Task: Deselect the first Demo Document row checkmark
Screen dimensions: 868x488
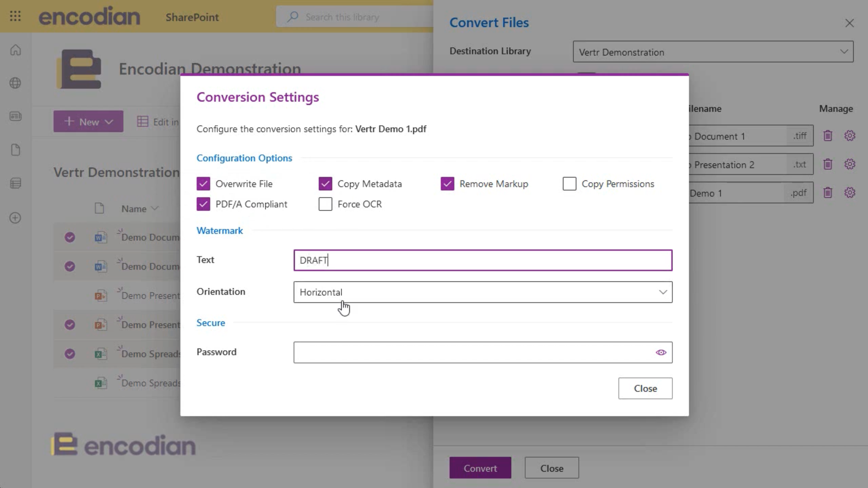Action: coord(70,237)
